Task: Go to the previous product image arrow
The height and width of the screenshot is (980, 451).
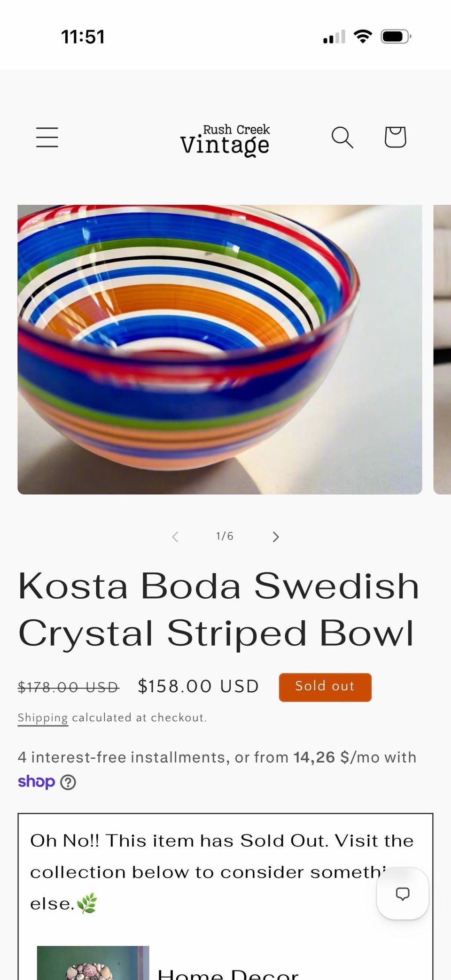Action: 175,537
